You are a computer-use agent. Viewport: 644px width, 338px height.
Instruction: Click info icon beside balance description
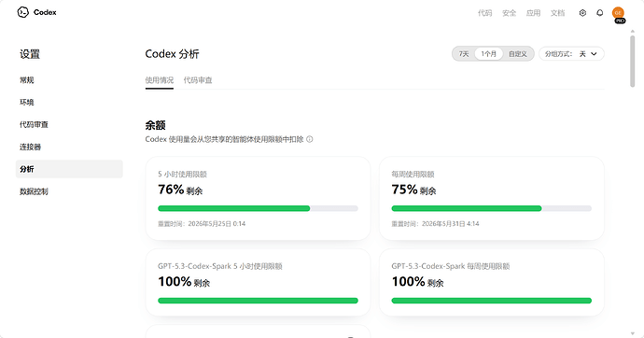pyautogui.click(x=310, y=139)
